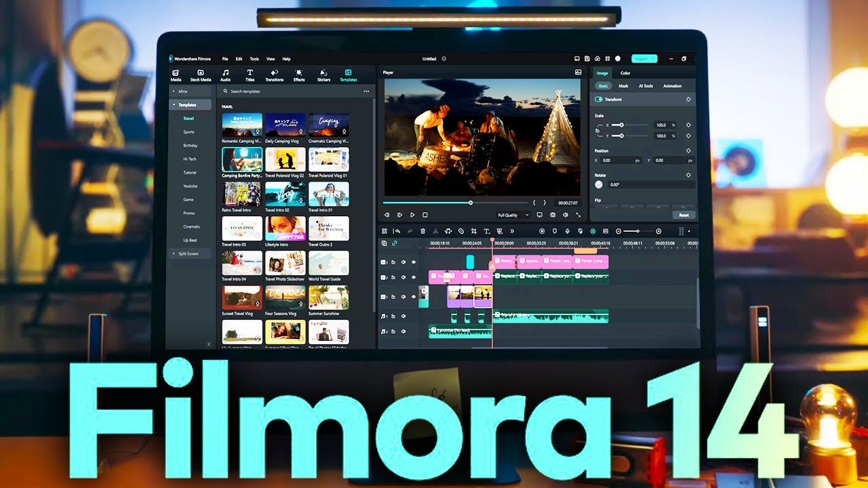
Task: Open the Stock Media panel
Action: pyautogui.click(x=200, y=75)
